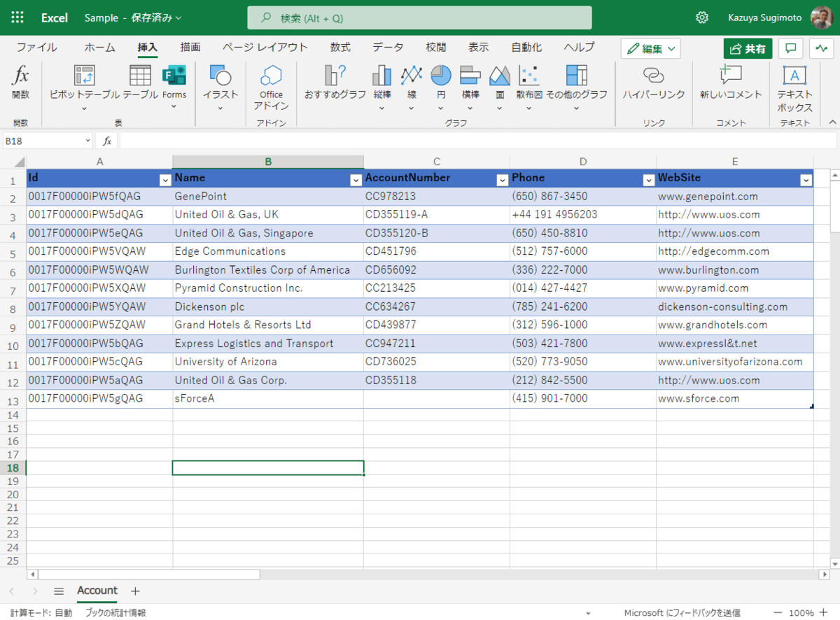The image size is (840, 620).
Task: Expand the Phone column filter dropdown
Action: 648,181
